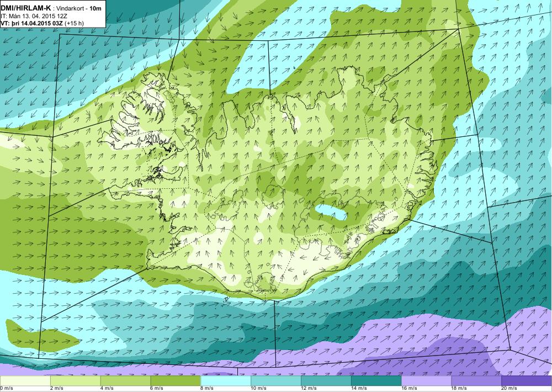Click the '12 m/s' legend label

pos(309,389)
